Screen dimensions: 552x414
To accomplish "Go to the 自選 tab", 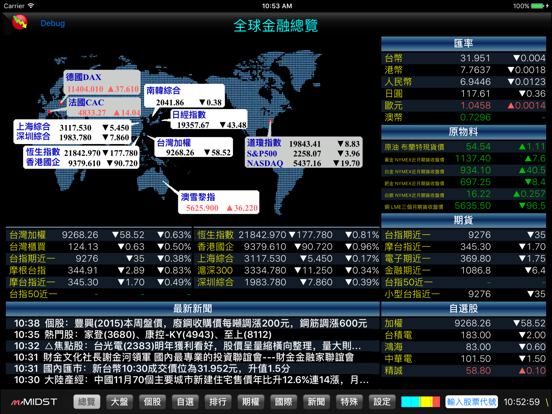I will click(185, 402).
